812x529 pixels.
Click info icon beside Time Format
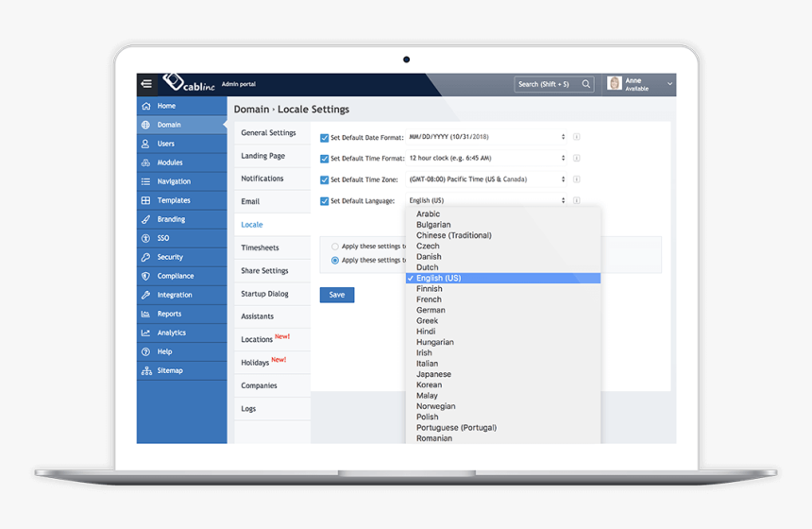point(576,158)
